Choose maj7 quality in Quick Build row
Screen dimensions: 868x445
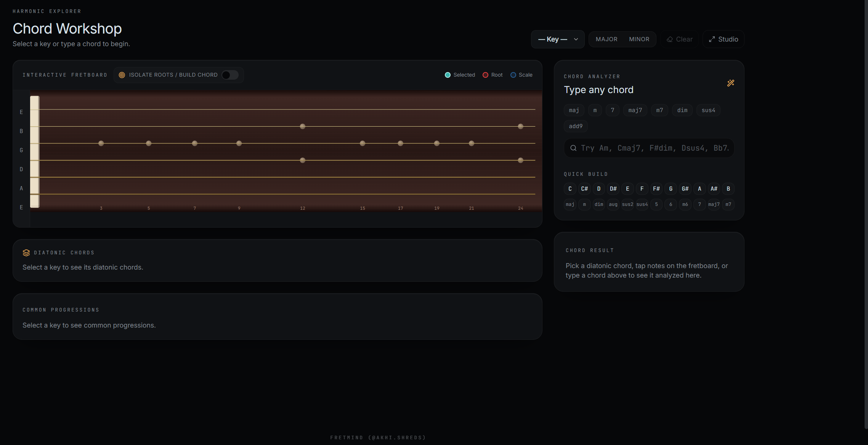coord(714,204)
